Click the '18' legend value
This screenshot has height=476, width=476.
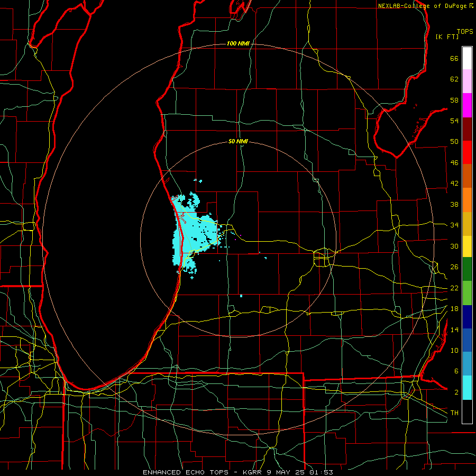coord(454,309)
